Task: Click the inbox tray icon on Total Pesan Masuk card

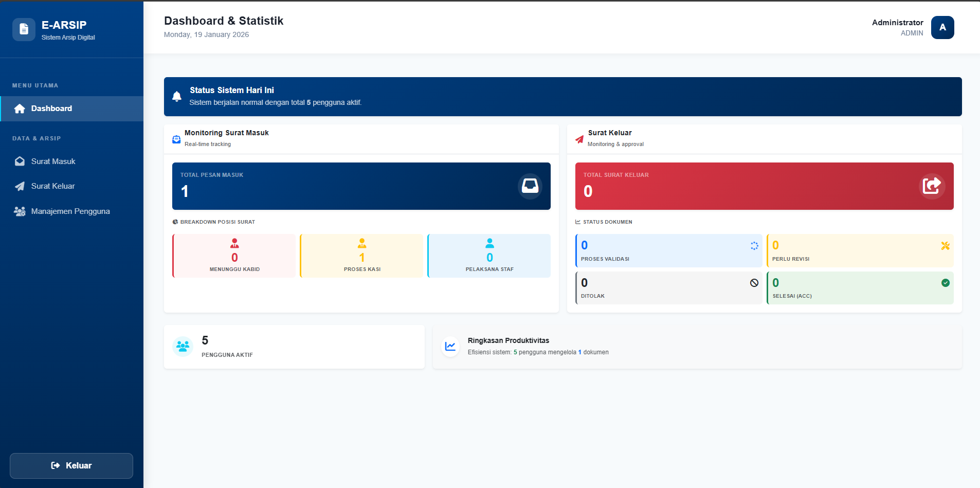Action: 530,186
